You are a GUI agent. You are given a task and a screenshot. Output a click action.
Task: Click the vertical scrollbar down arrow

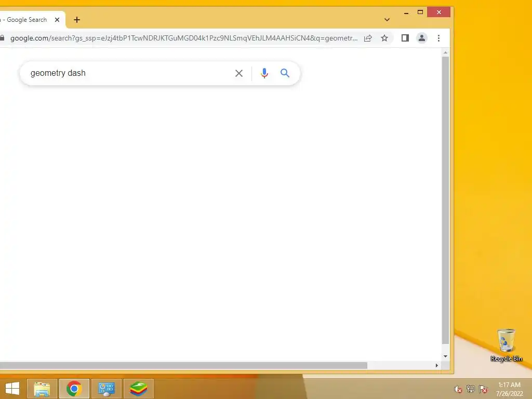(445, 356)
